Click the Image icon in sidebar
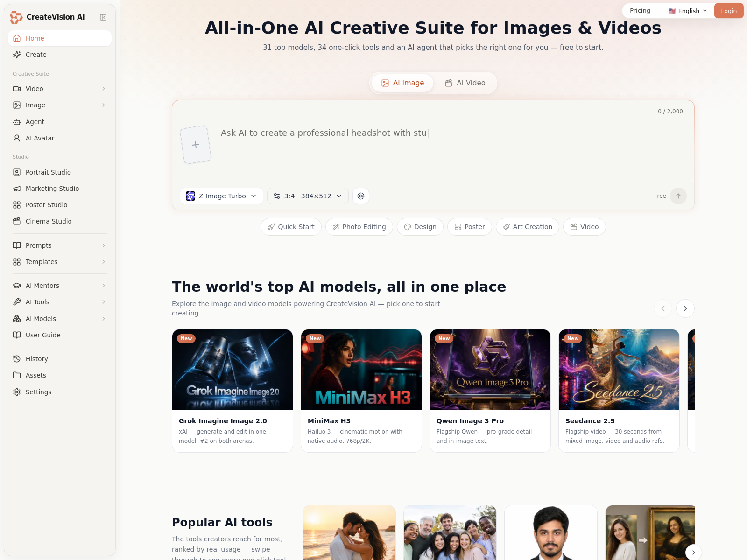This screenshot has height=560, width=747. tap(17, 105)
